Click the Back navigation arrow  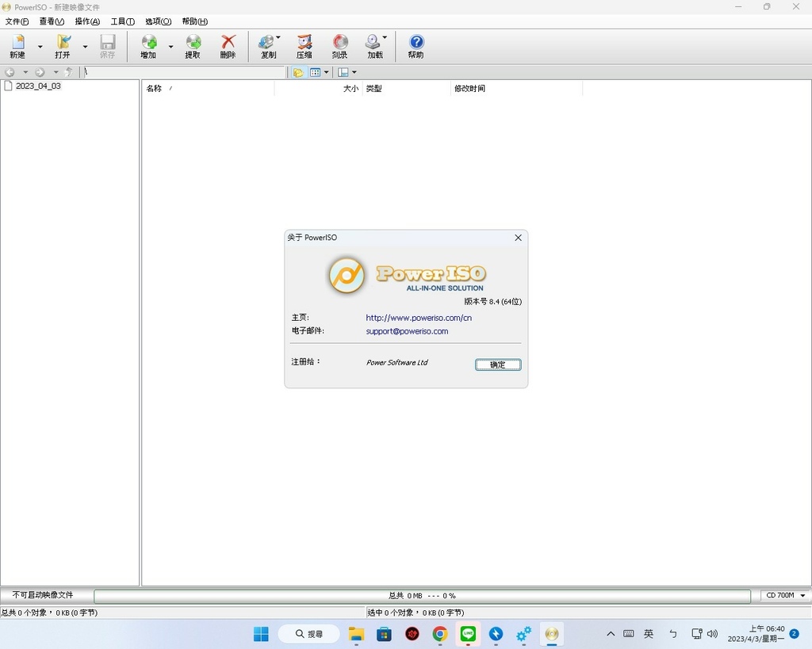click(10, 72)
